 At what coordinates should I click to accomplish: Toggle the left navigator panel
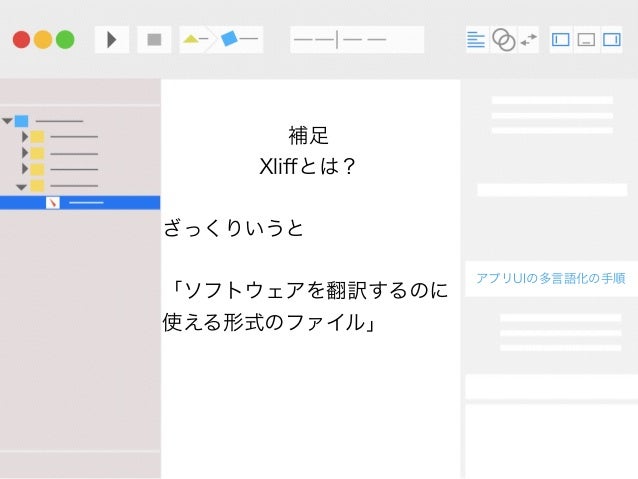561,39
